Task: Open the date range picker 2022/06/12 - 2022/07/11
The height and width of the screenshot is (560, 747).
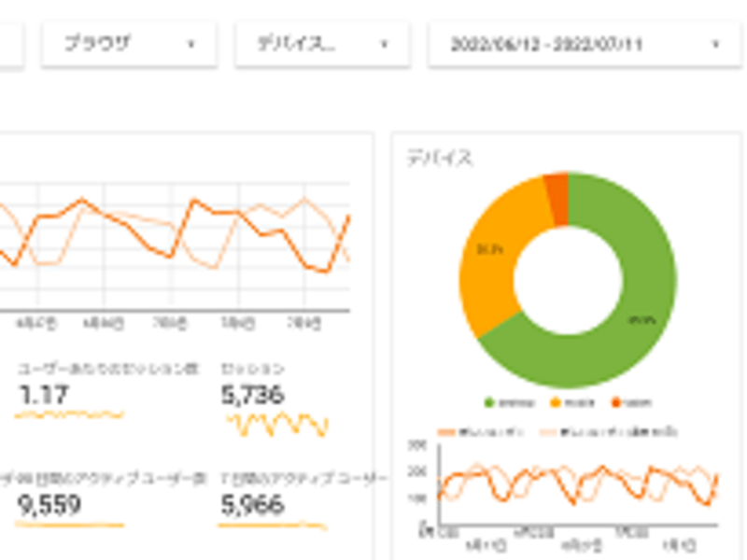Action: [571, 44]
